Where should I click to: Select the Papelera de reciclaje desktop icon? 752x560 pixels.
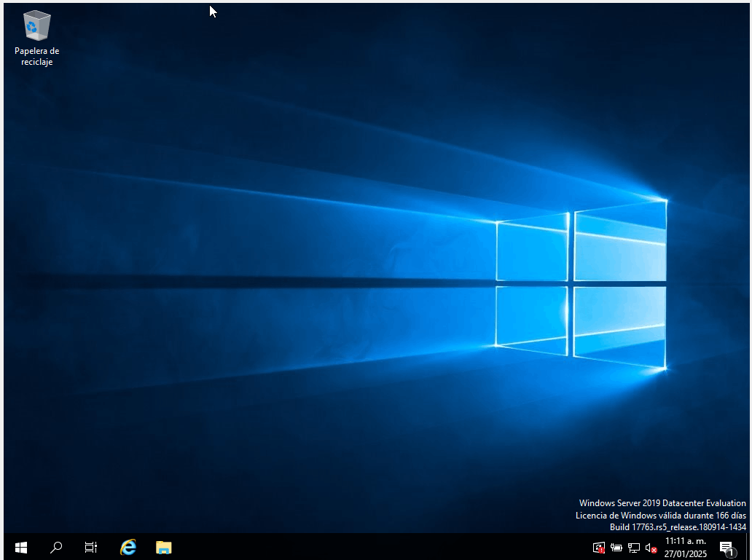point(36,39)
